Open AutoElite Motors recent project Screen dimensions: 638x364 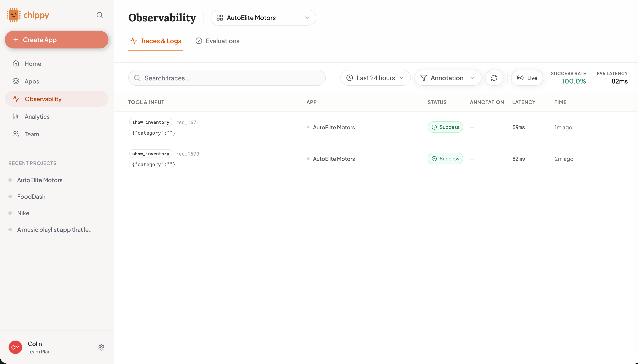pyautogui.click(x=39, y=180)
